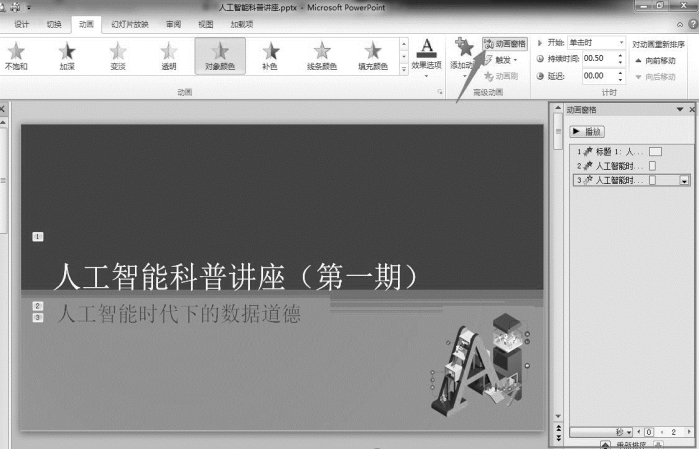This screenshot has width=699, height=449.
Task: Click animation marker 3 on slide
Action: click(38, 317)
